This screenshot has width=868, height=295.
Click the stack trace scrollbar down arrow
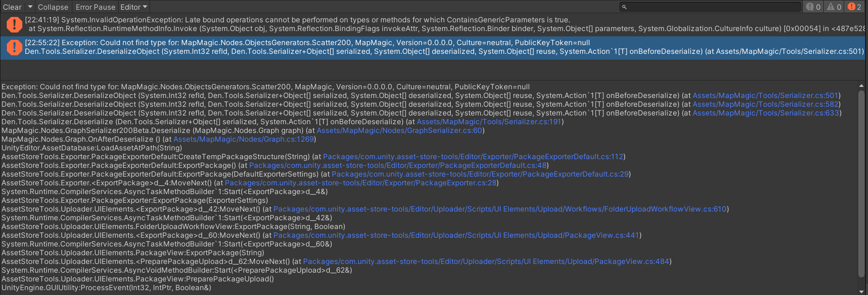coord(862,292)
